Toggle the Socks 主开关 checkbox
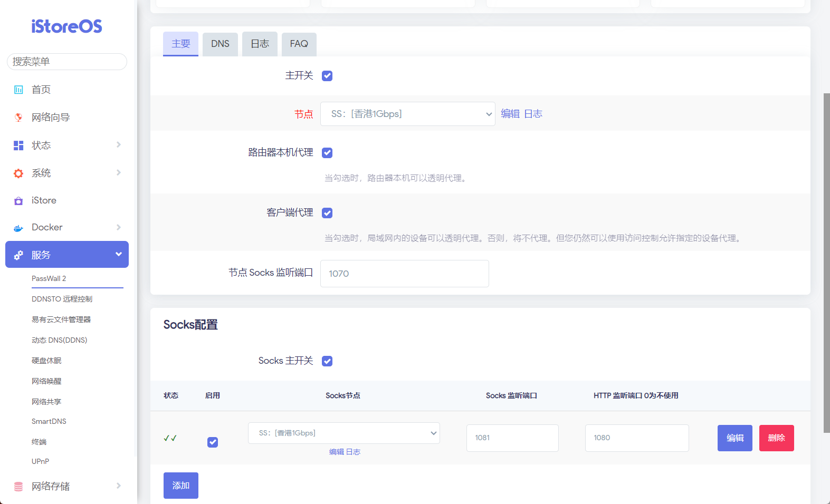Image resolution: width=830 pixels, height=504 pixels. (327, 361)
